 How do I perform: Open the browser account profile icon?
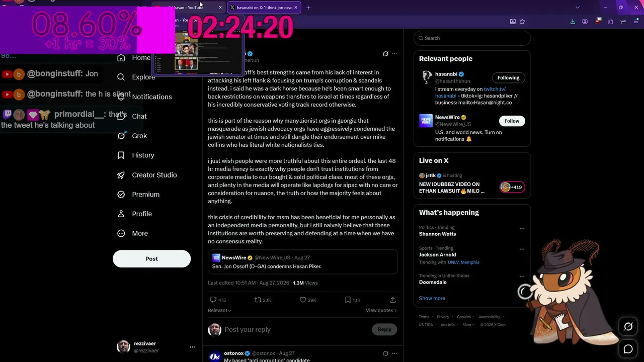(585, 22)
